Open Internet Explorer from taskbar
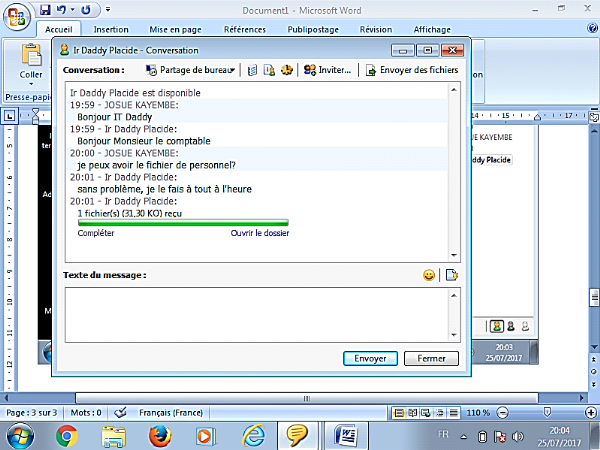 click(x=253, y=436)
